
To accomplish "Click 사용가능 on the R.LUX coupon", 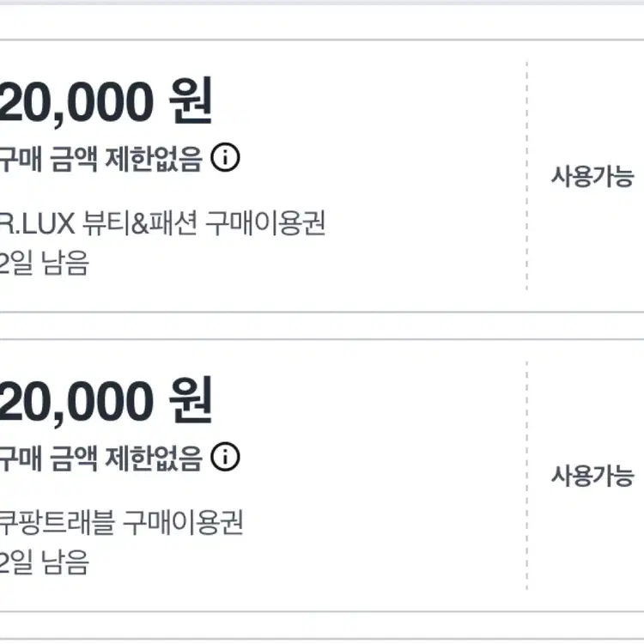I will pyautogui.click(x=592, y=178).
